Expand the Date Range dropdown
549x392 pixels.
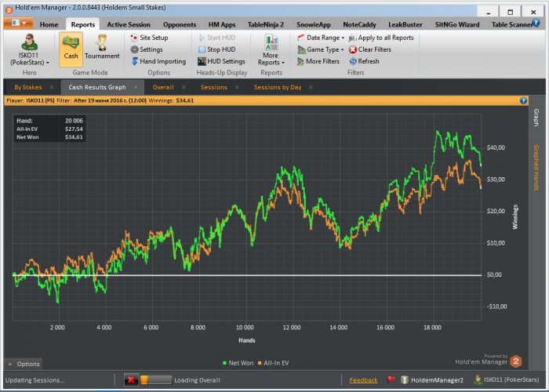322,38
